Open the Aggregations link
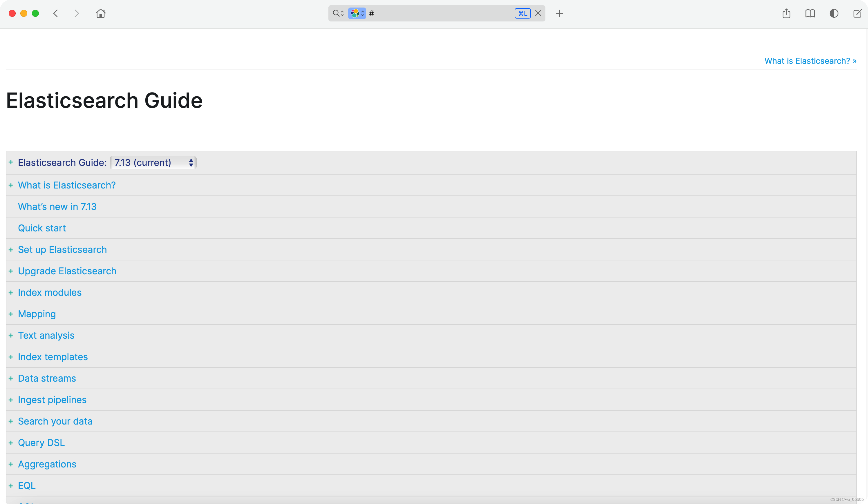This screenshot has width=868, height=504. click(x=47, y=464)
